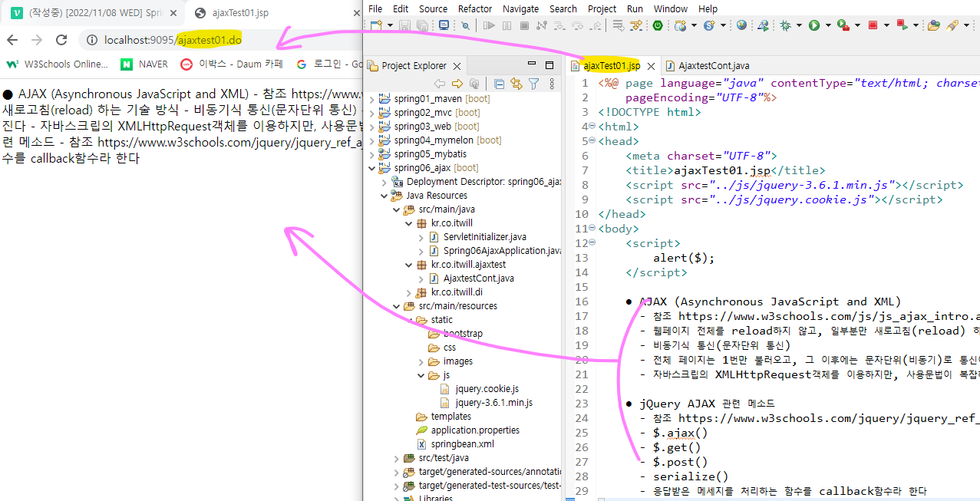
Task: Open dropdown arrow next to Run play icon
Action: click(827, 25)
